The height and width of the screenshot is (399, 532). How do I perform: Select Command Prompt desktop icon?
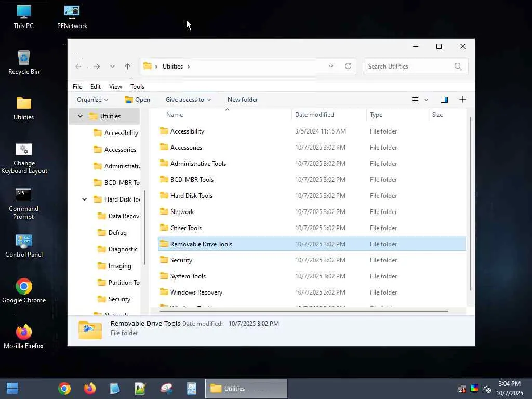click(24, 204)
